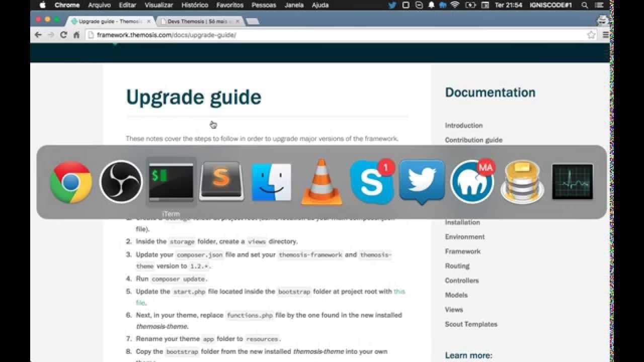
Task: Pick VLC cone icon in app switcher
Action: coord(321,182)
